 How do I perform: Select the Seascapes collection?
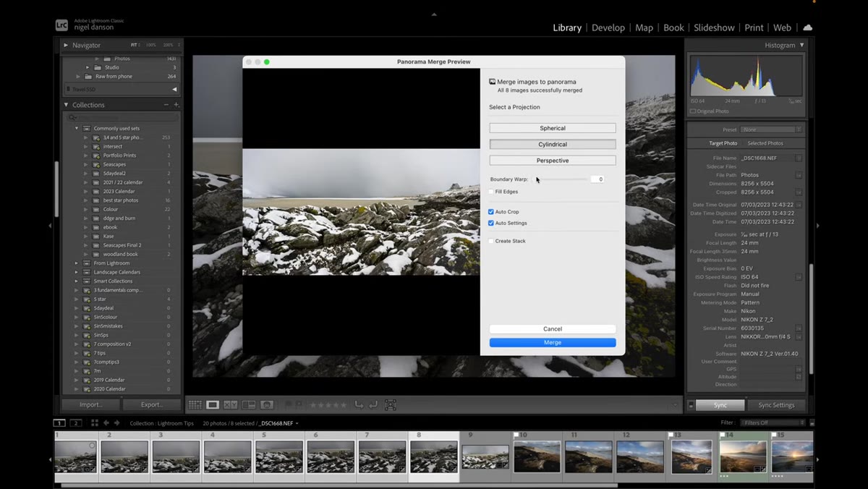pyautogui.click(x=114, y=164)
